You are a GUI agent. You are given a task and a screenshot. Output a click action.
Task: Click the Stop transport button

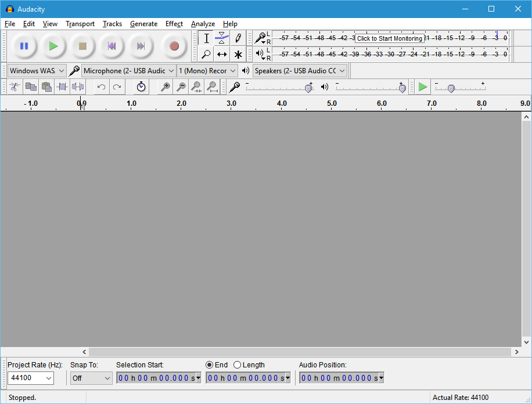(x=82, y=46)
